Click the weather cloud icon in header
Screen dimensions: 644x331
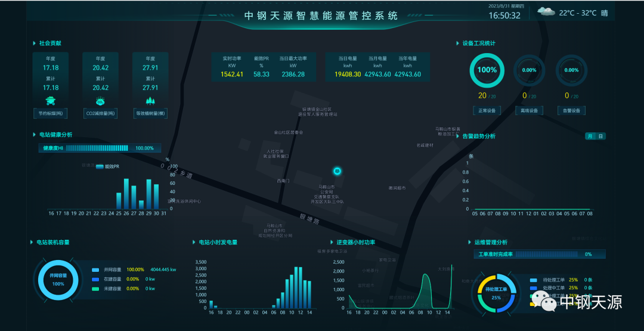[546, 11]
